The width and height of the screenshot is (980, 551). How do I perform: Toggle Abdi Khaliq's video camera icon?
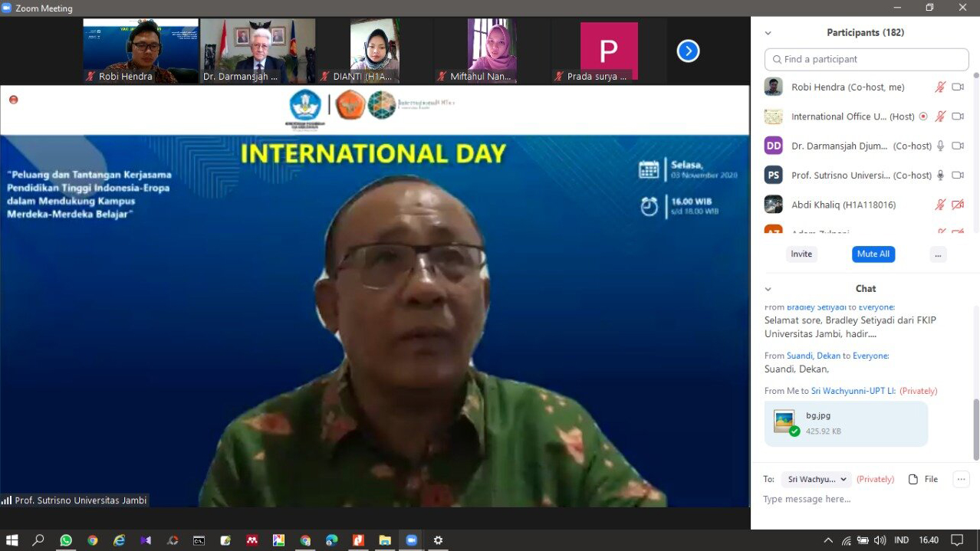tap(958, 205)
